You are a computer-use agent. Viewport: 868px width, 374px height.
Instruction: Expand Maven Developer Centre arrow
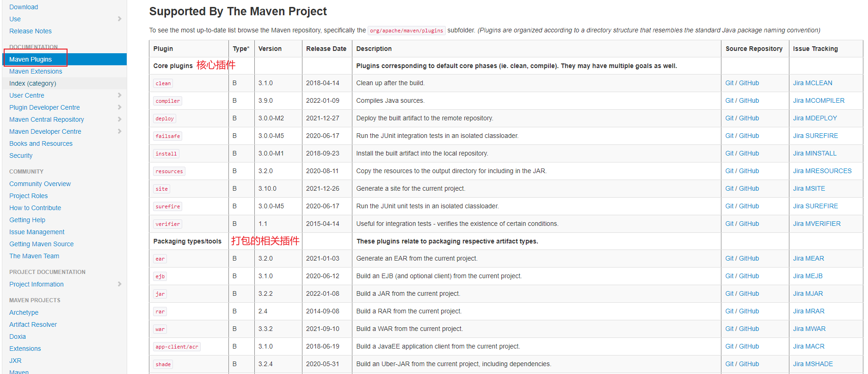[119, 131]
